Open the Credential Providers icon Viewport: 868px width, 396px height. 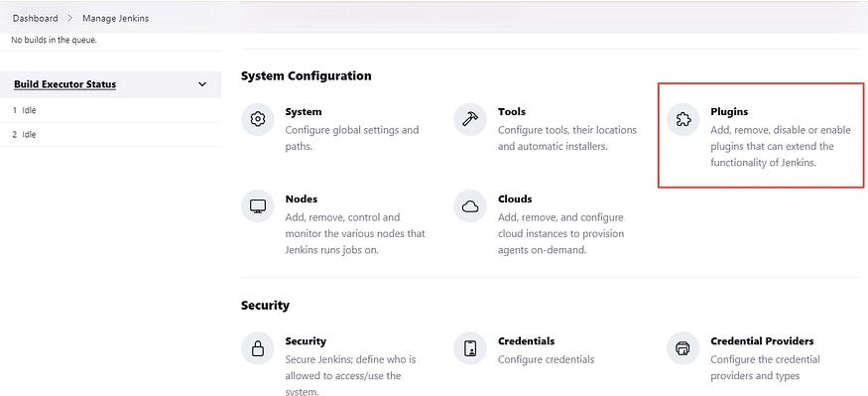(x=683, y=348)
